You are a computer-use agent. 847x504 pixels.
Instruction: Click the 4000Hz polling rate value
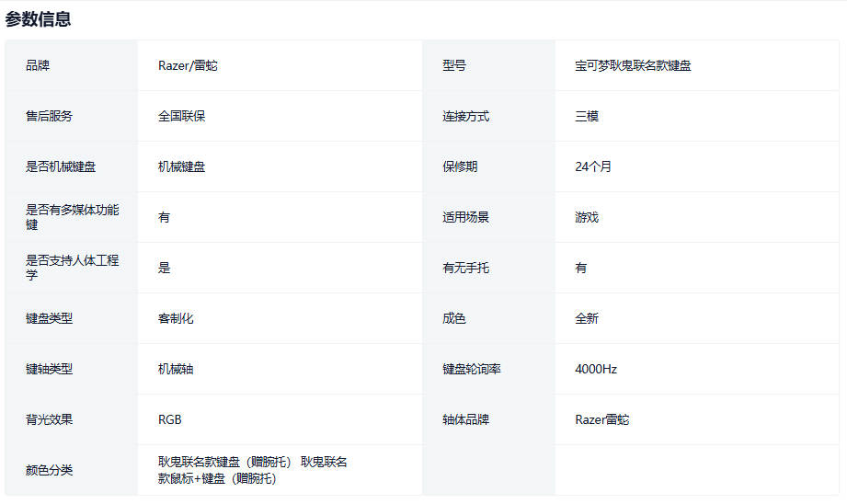tap(596, 369)
